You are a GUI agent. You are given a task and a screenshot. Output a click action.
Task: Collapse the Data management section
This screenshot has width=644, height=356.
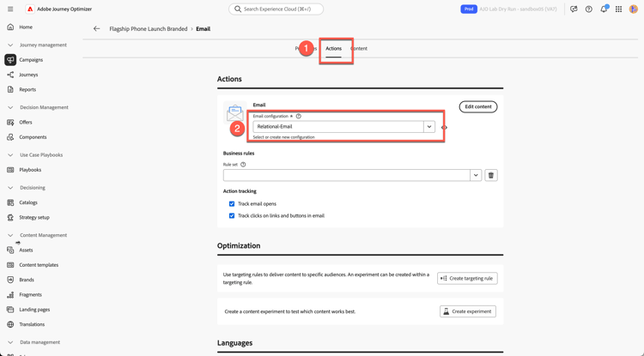(x=10, y=342)
